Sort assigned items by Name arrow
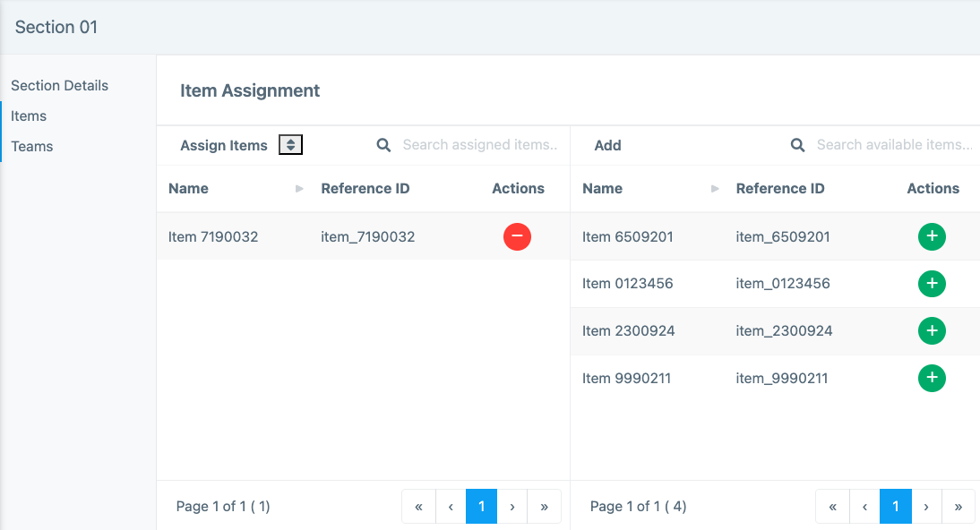Viewport: 980px width, 530px height. [x=300, y=189]
